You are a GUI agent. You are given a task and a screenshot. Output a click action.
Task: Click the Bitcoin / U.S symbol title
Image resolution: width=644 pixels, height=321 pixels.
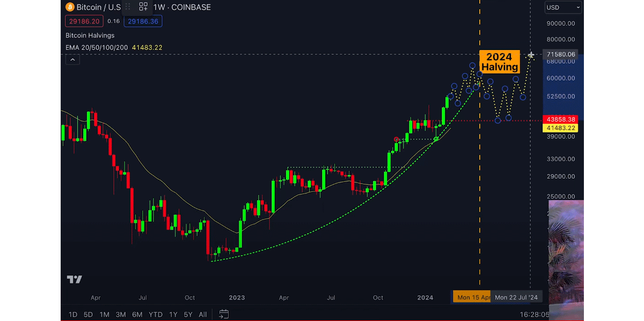tap(99, 7)
